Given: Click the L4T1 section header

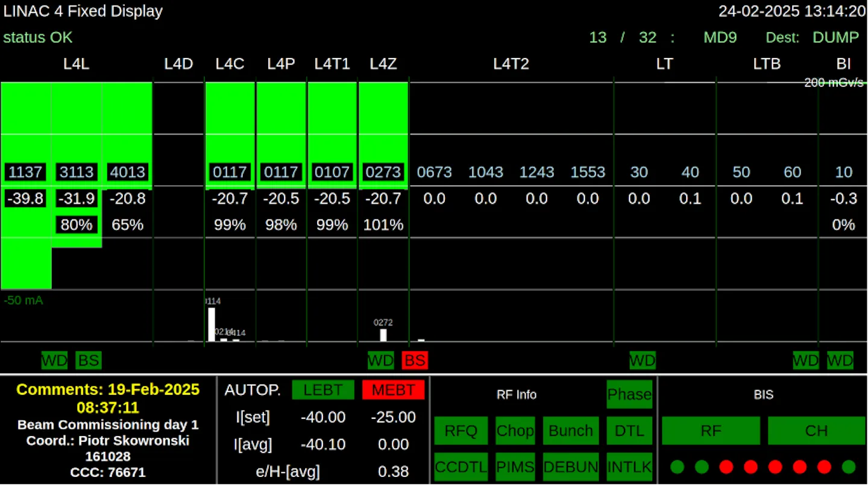Looking at the screenshot, I should pos(332,64).
